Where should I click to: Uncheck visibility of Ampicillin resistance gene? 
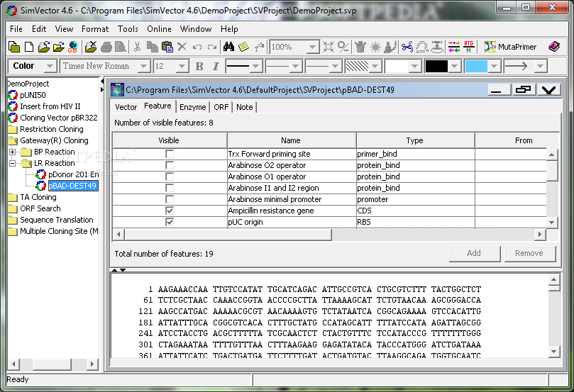click(x=170, y=211)
